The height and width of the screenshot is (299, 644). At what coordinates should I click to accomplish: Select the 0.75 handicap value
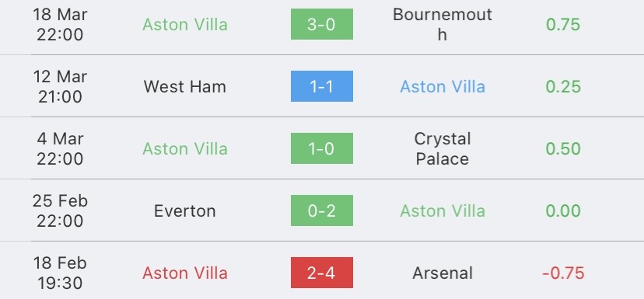coord(563,25)
